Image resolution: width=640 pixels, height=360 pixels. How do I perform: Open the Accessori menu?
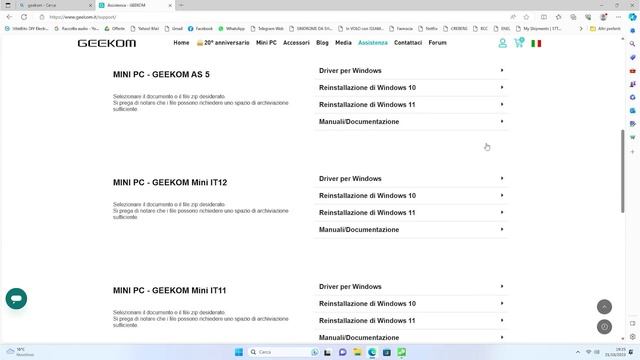click(x=296, y=42)
